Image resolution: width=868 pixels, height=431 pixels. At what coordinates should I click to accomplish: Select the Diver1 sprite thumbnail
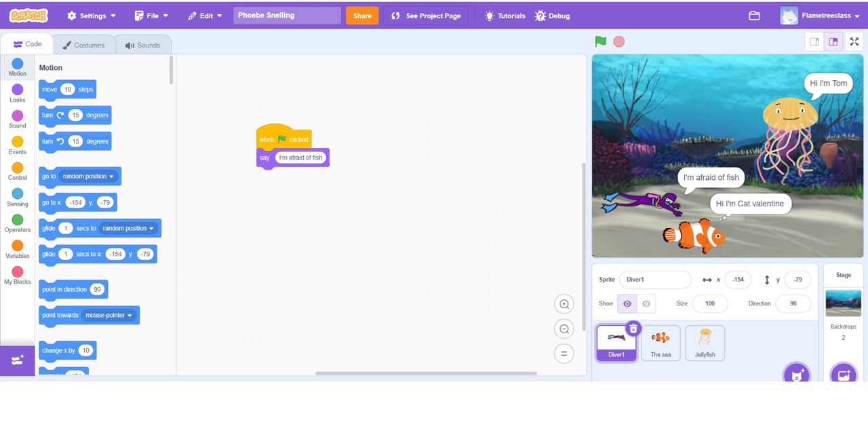click(616, 343)
